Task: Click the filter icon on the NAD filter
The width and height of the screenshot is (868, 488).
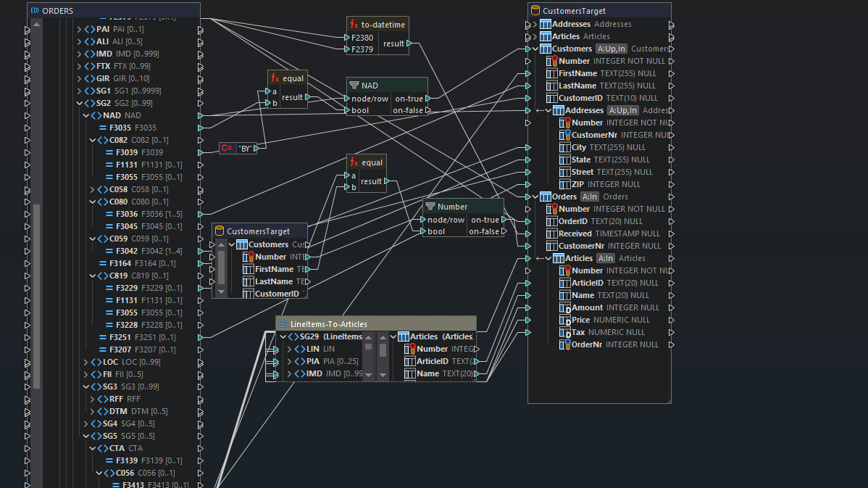Action: tap(353, 85)
